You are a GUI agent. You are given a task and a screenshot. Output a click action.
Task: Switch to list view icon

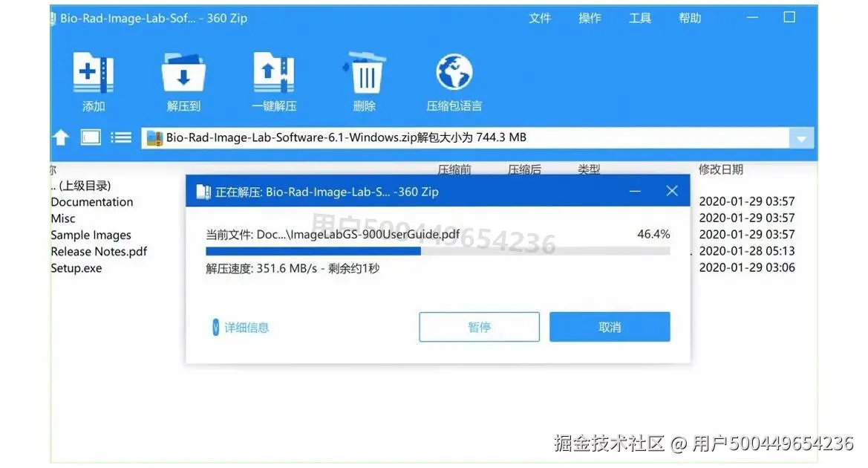pyautogui.click(x=121, y=137)
